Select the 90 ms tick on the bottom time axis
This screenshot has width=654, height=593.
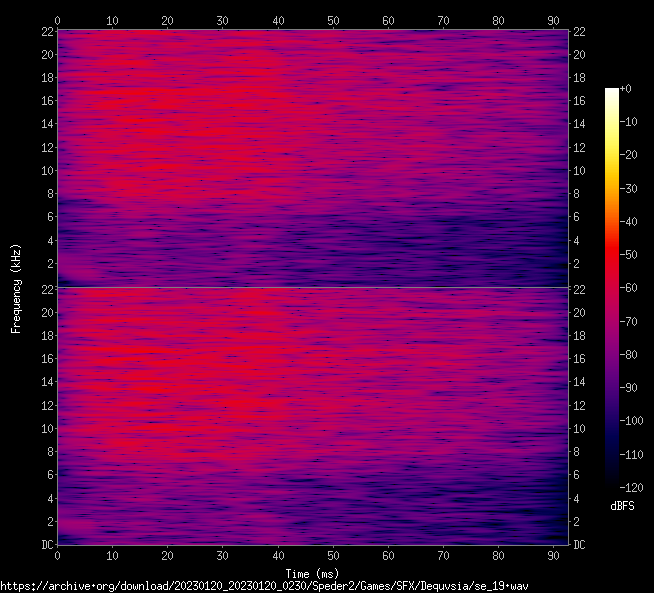(x=552, y=555)
